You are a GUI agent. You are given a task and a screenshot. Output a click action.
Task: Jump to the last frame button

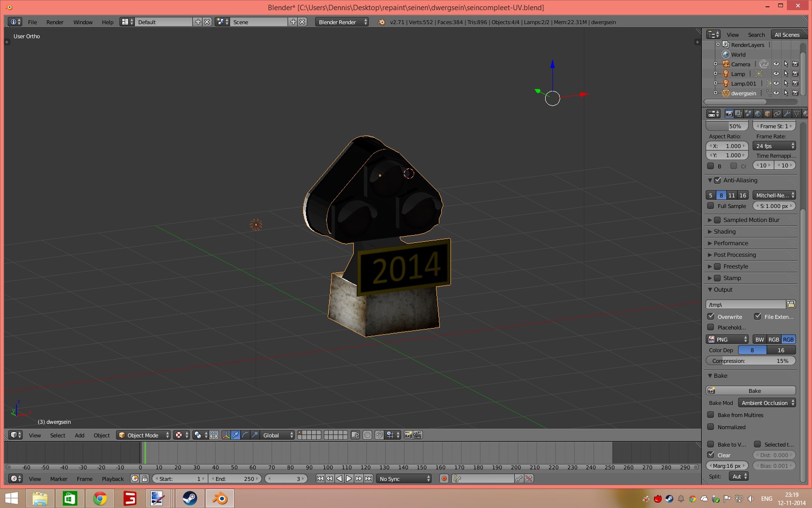tap(368, 478)
